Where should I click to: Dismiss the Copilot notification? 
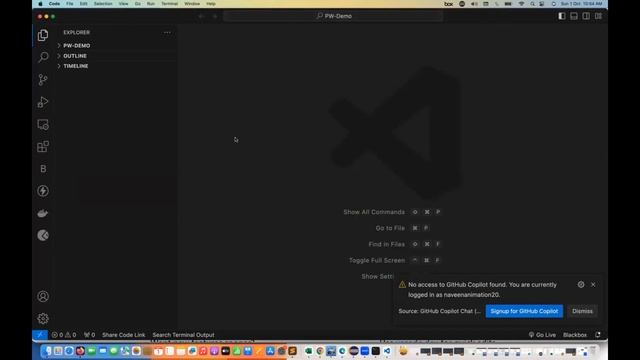coord(582,311)
